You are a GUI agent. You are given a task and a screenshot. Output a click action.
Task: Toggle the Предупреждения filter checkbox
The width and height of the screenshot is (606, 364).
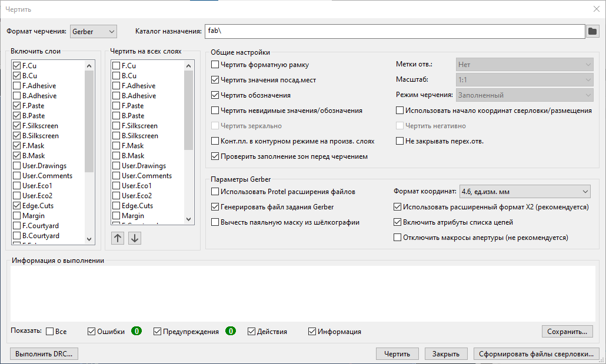tap(158, 332)
